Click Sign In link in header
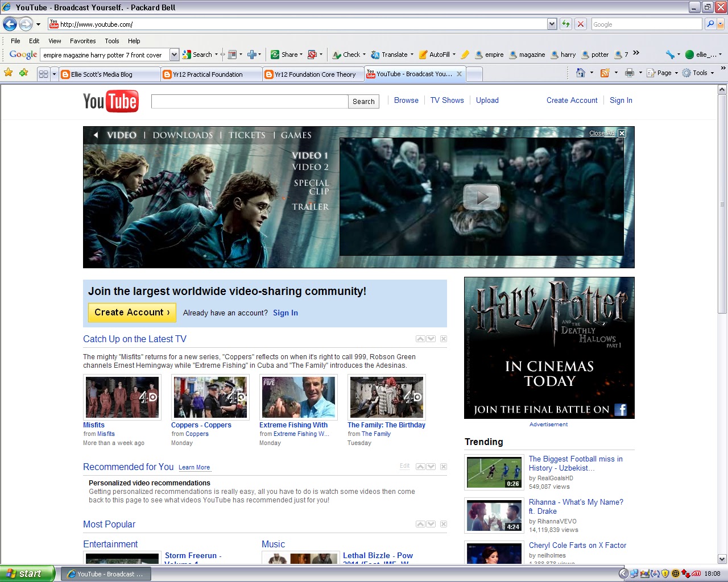Screen dimensions: 728x582 [x=621, y=100]
